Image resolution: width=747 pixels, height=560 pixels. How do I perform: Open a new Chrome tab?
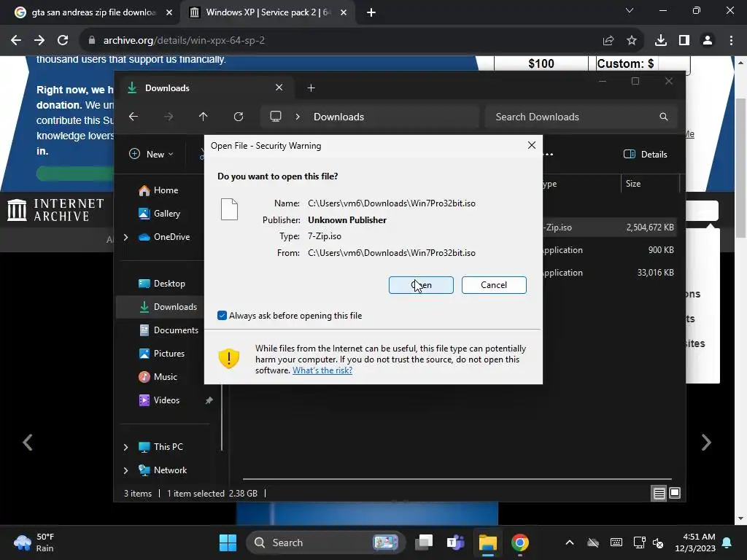pos(371,12)
